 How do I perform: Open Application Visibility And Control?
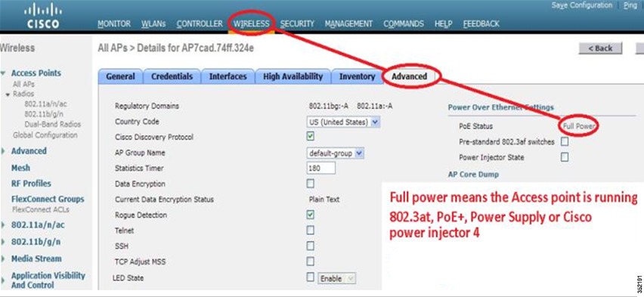pyautogui.click(x=48, y=280)
